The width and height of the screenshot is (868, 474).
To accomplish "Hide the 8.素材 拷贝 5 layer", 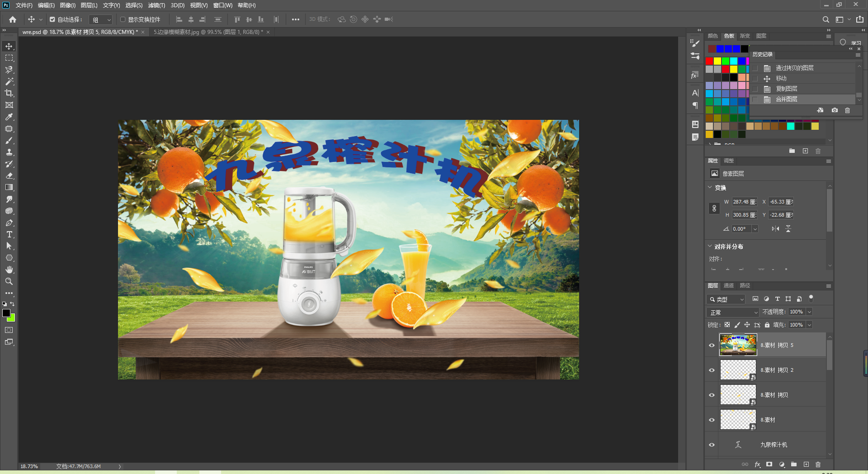I will (712, 345).
